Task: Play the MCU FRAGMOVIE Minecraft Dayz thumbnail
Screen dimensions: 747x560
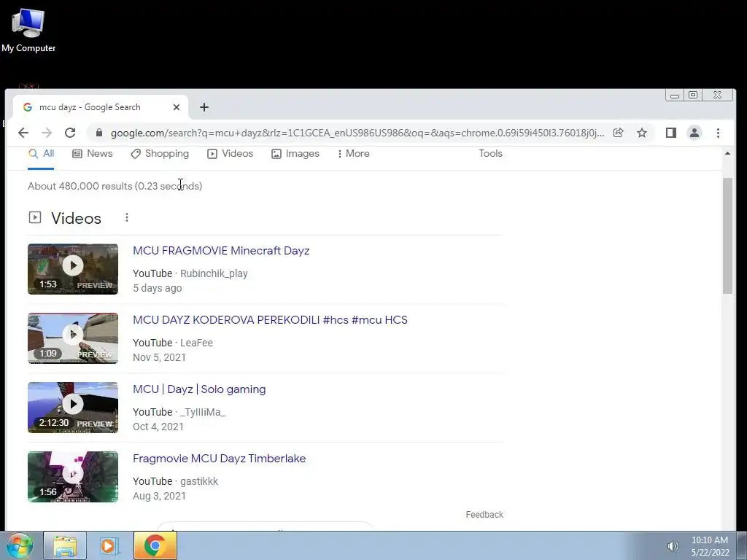Action: pyautogui.click(x=73, y=269)
